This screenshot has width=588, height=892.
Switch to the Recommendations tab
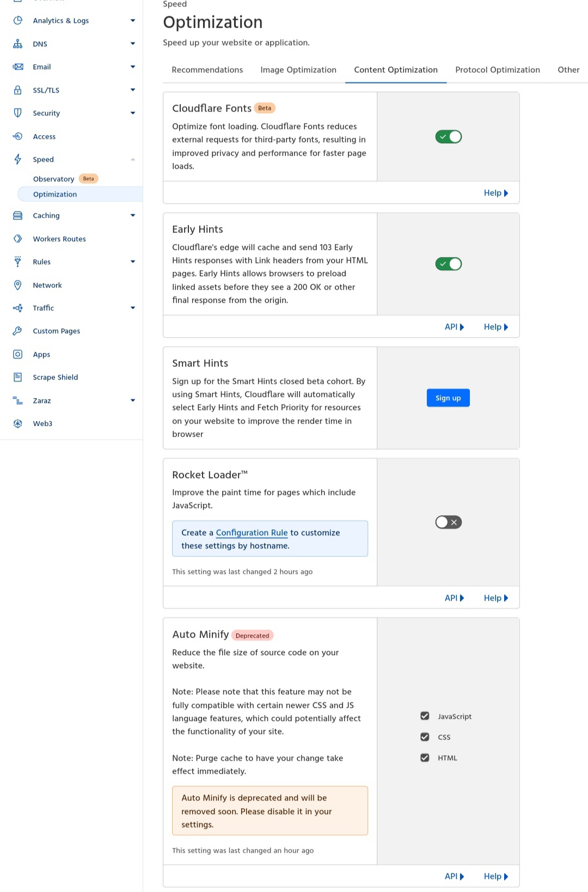[x=207, y=70]
